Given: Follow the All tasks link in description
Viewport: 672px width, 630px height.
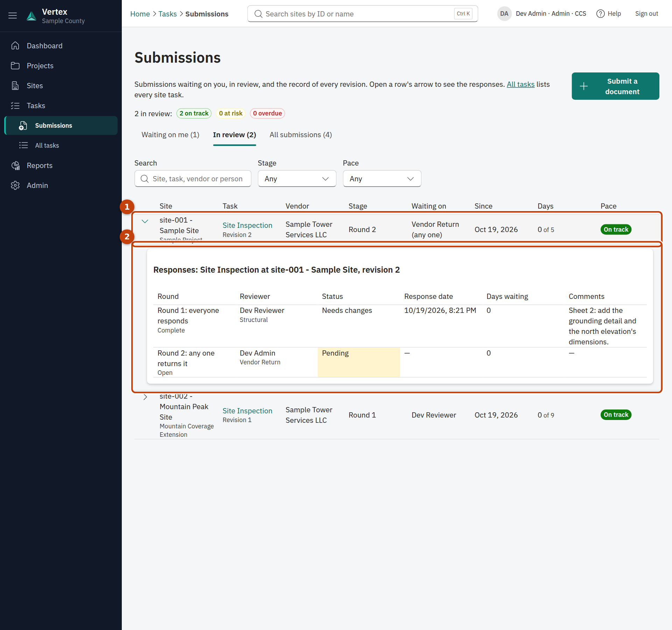Looking at the screenshot, I should pos(520,84).
